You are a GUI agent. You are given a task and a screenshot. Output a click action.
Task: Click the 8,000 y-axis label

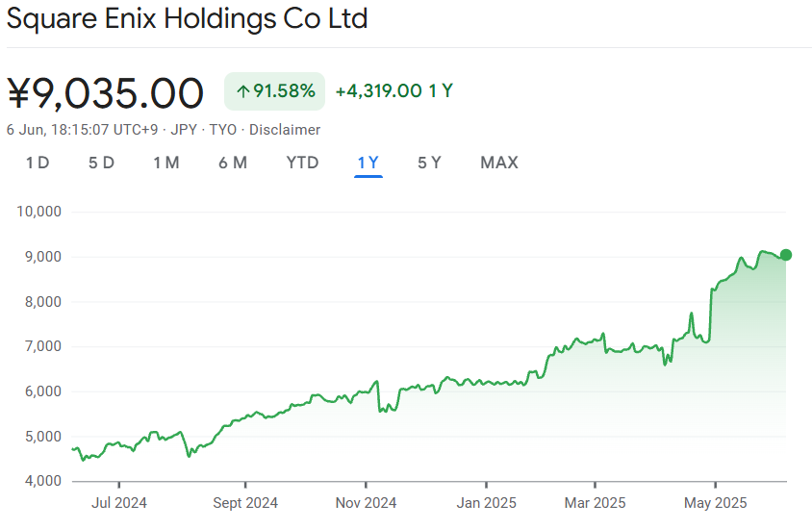pyautogui.click(x=43, y=301)
